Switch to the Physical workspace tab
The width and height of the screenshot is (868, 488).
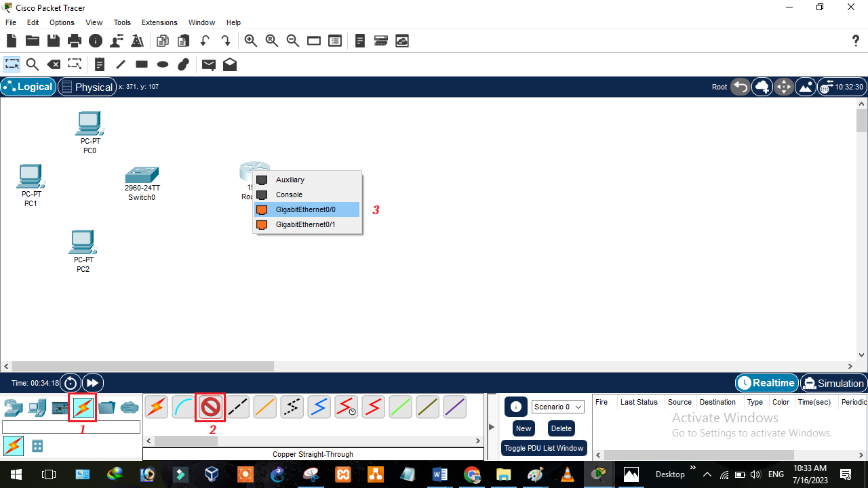[x=87, y=87]
